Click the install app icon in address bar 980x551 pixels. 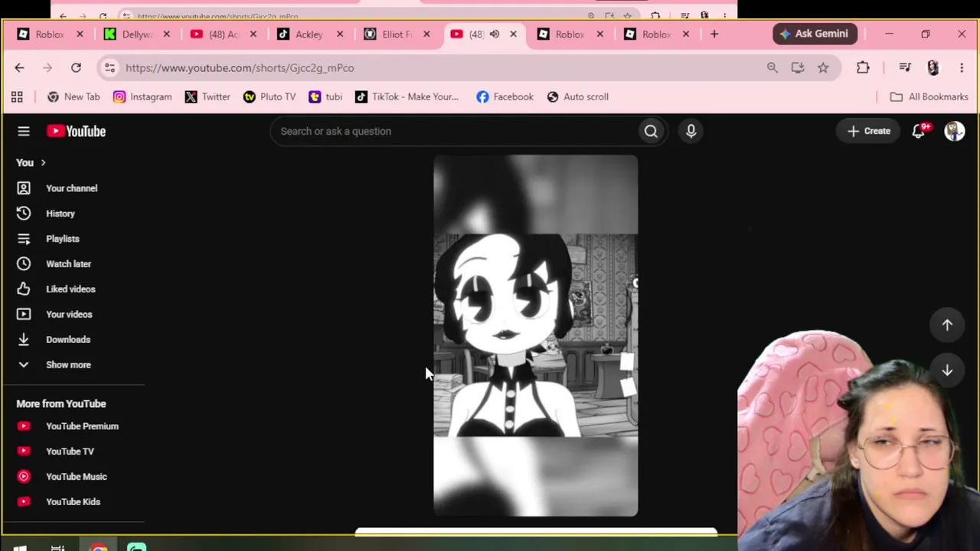[798, 68]
